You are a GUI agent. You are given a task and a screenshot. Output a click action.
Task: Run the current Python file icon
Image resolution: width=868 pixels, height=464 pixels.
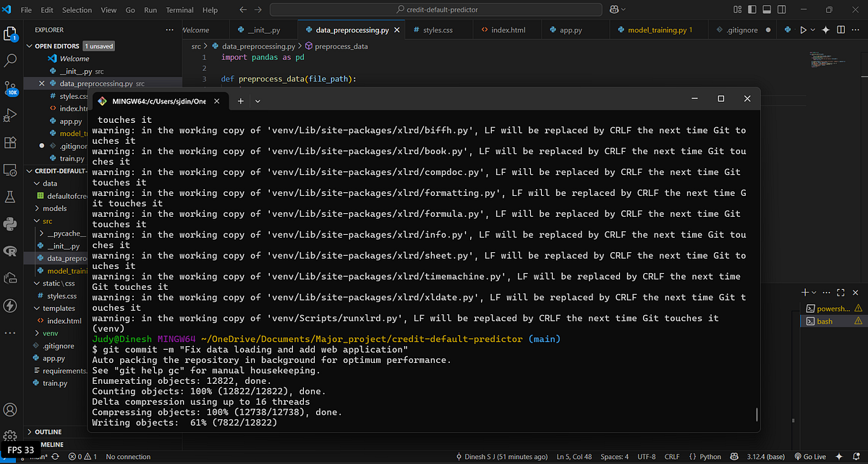(803, 30)
